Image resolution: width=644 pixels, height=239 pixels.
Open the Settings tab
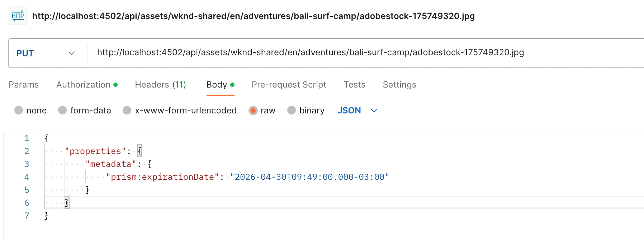399,85
